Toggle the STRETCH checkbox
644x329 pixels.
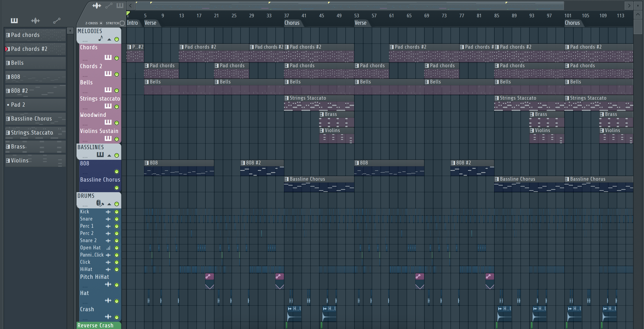[122, 23]
